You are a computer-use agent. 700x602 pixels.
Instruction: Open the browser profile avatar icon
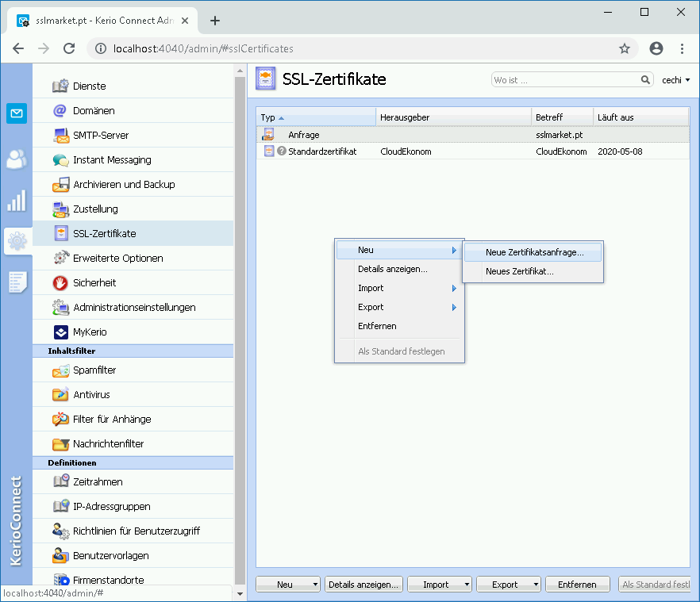(656, 48)
